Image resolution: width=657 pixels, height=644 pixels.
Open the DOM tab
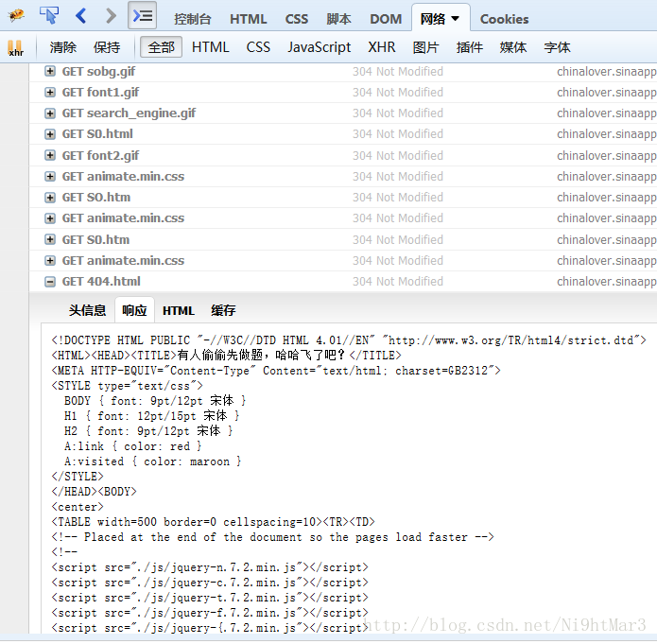[386, 19]
